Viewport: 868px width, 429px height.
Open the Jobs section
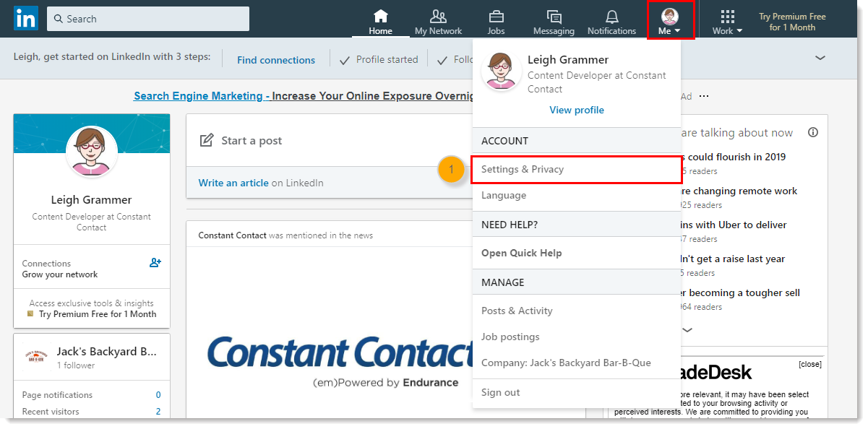[x=496, y=22]
